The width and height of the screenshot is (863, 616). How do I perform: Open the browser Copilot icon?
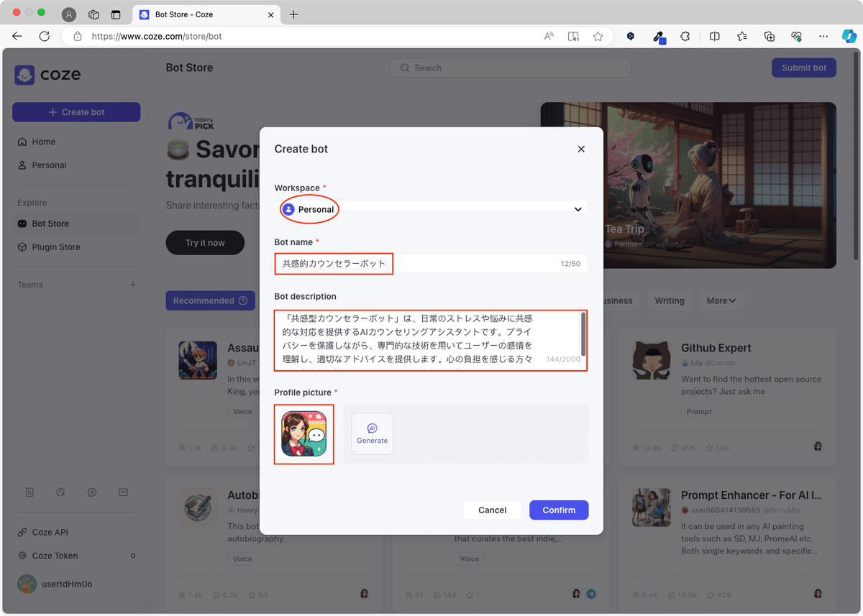[x=849, y=36]
